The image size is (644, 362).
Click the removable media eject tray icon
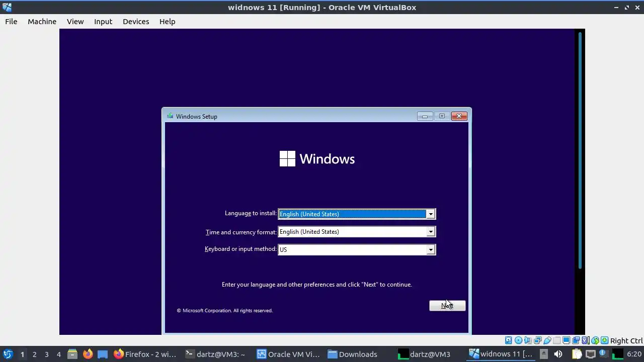543,354
